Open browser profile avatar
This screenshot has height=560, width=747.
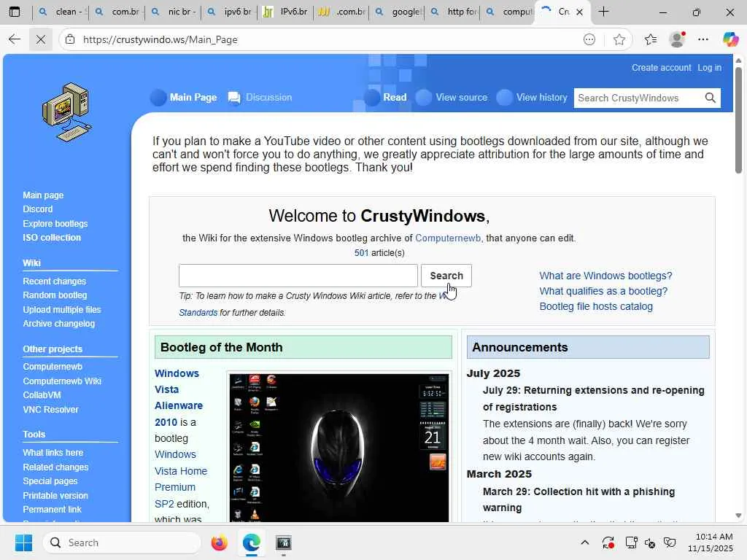677,39
